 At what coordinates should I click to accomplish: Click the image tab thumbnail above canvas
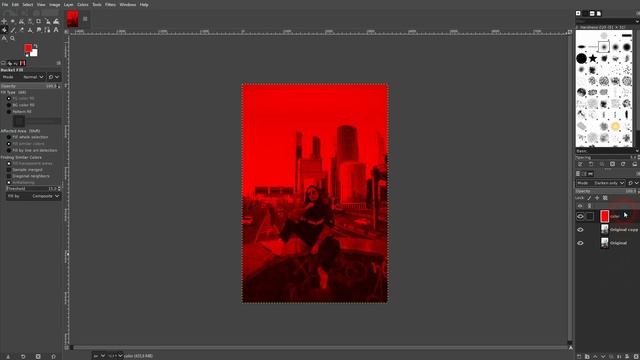tap(73, 19)
